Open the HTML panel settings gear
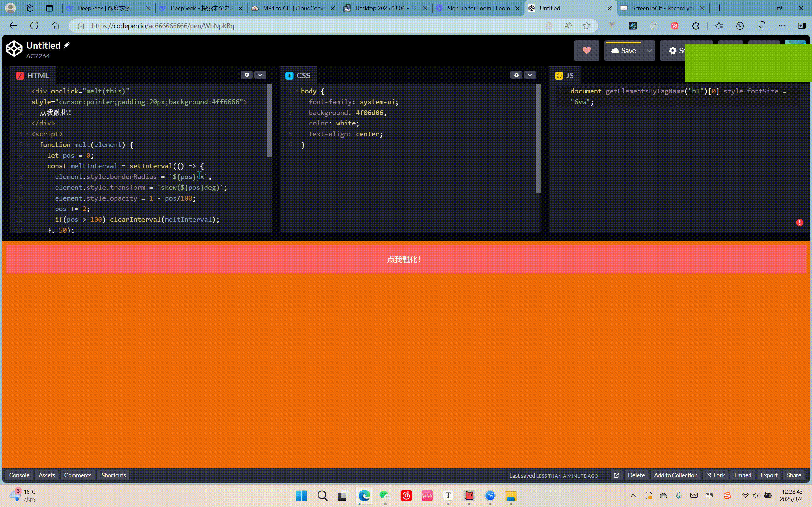812x507 pixels. coord(247,75)
